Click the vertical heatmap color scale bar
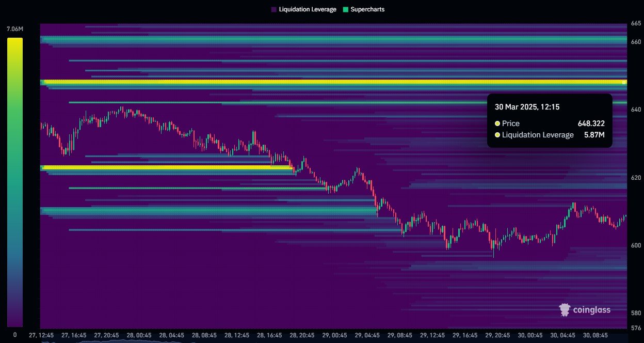The width and height of the screenshot is (644, 343). pos(14,181)
